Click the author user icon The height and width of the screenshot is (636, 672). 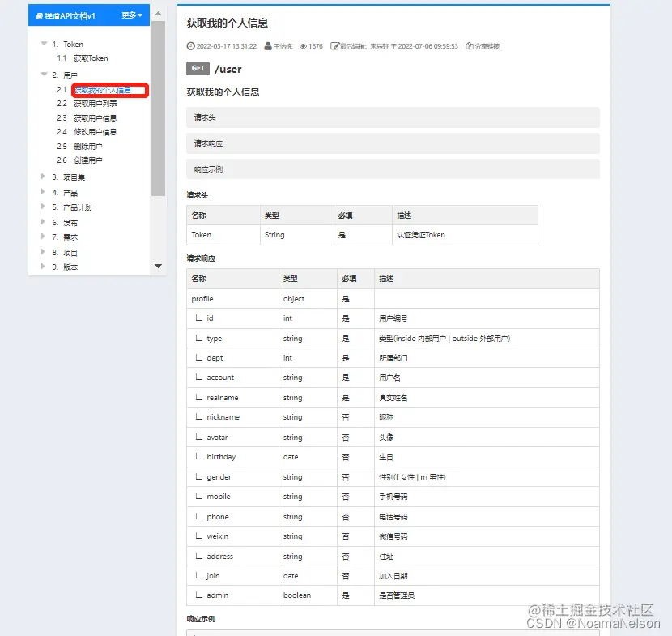tap(268, 46)
